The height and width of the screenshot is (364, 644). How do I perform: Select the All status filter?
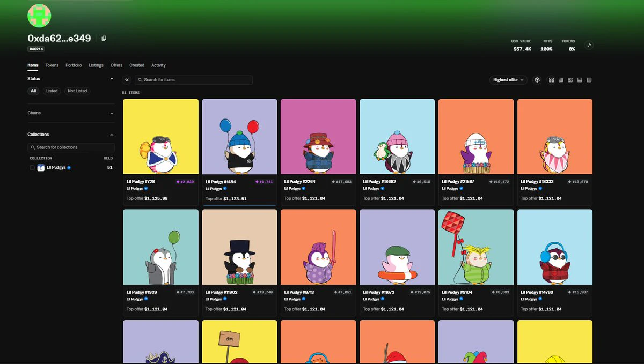tap(33, 91)
